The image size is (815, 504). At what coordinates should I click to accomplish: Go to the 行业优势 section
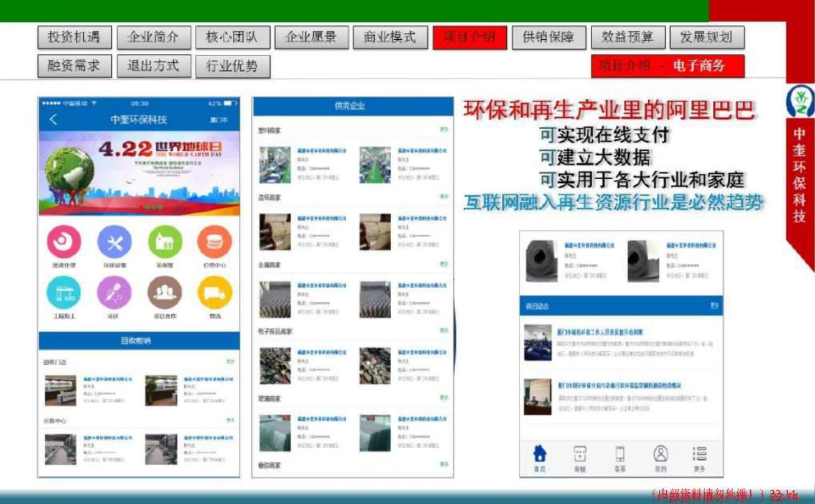coord(232,66)
